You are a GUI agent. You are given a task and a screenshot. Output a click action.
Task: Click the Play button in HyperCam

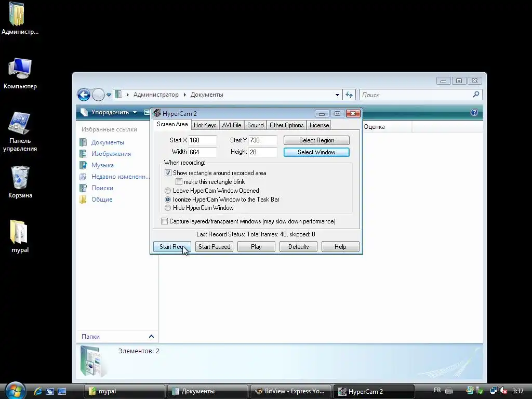(256, 247)
